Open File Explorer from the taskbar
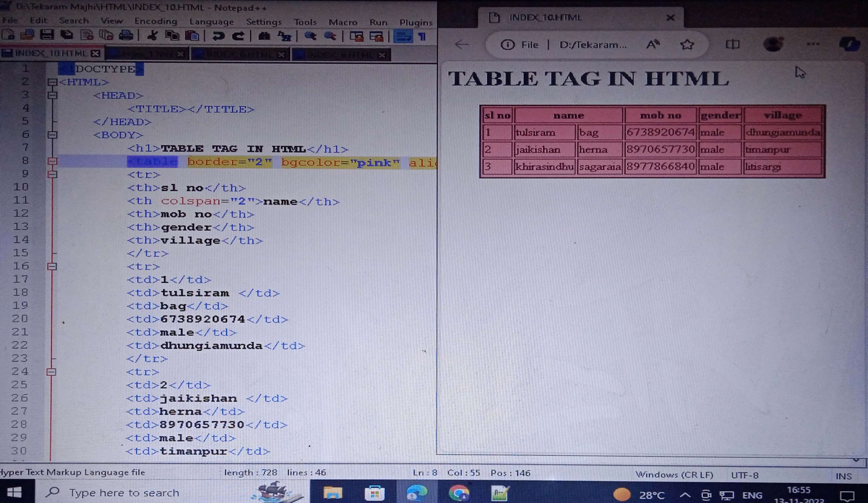 (x=333, y=493)
